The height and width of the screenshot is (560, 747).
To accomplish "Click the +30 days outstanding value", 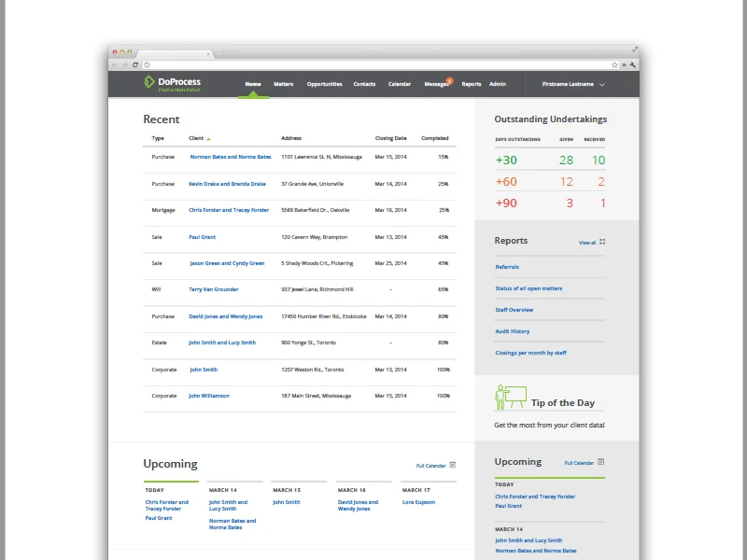I will click(x=506, y=160).
